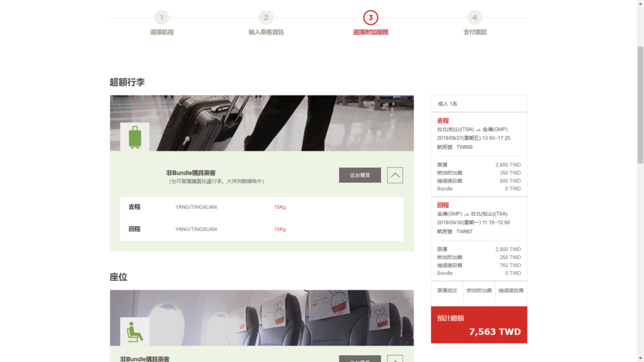Screen dimensions: 644x362
Task: Click the airplane seat banner photo
Action: 262,317
